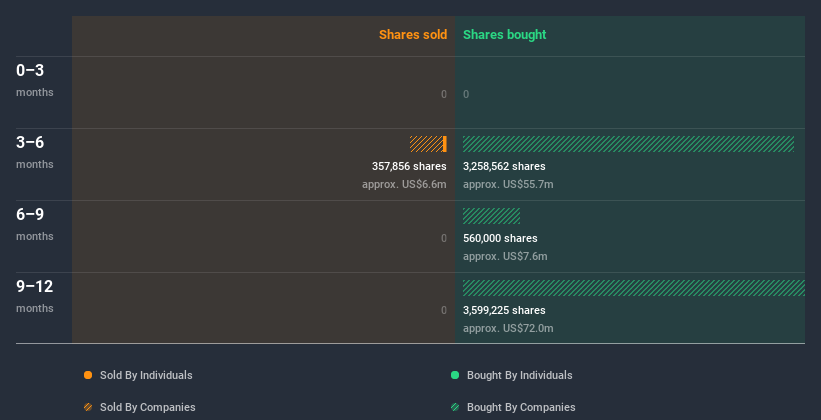This screenshot has height=420, width=821.
Task: Select the Bought By Individuals legend label
Action: (519, 375)
